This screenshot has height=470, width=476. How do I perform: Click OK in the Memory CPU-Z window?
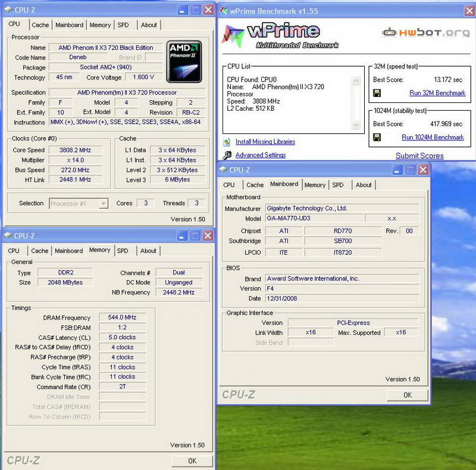[x=192, y=461]
